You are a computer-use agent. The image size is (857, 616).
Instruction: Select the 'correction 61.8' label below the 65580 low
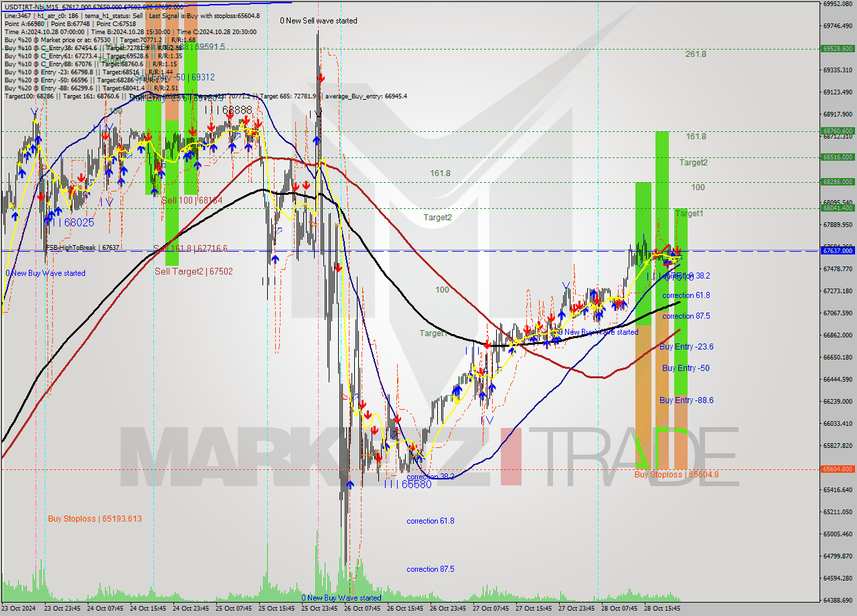coord(431,521)
